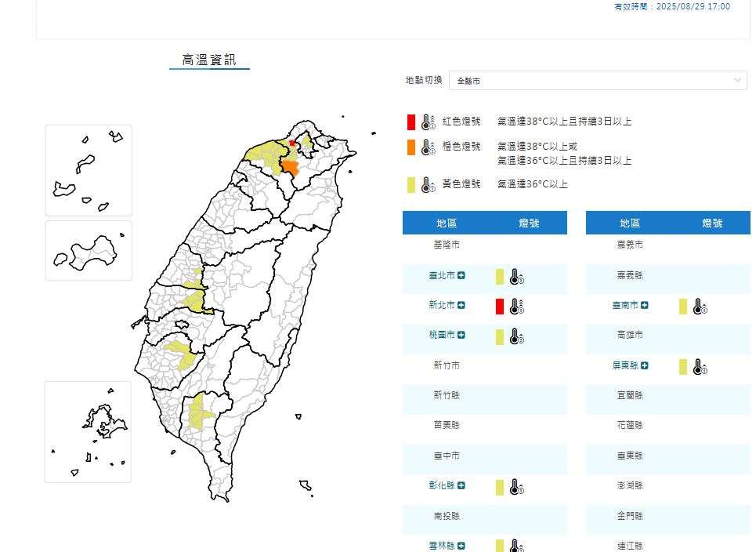The image size is (756, 552).
Task: Open the 臺北市 area link
Action: click(443, 277)
